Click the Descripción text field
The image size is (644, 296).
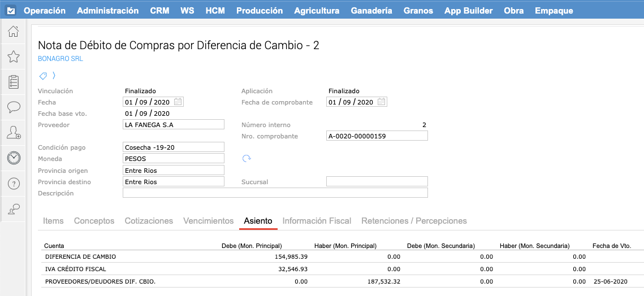coord(275,193)
